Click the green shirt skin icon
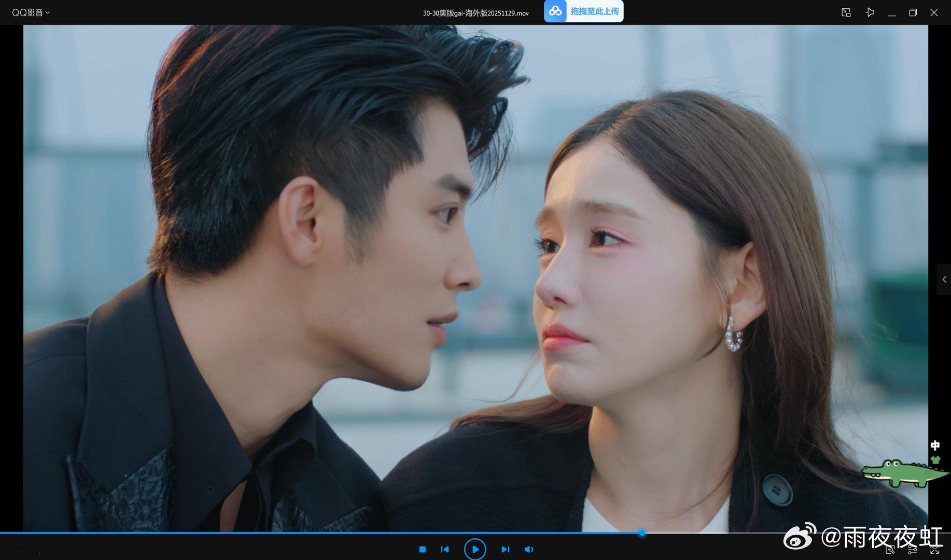The height and width of the screenshot is (560, 951). pos(935,459)
